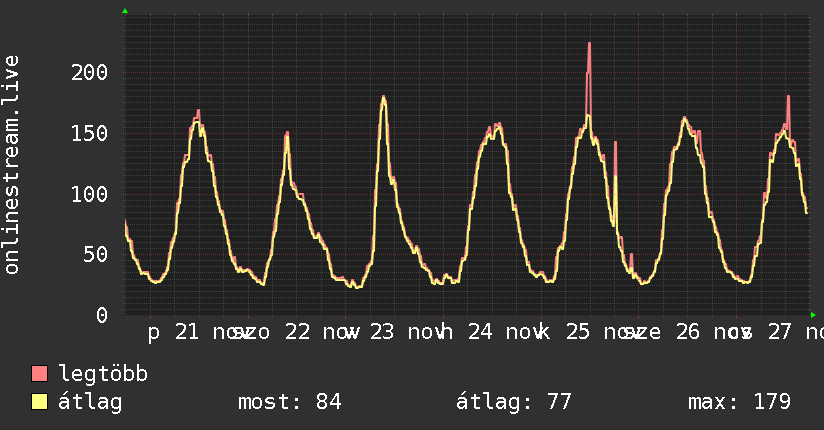824x430 pixels.
Task: Click the y-axis label 200
Action: coord(89,73)
